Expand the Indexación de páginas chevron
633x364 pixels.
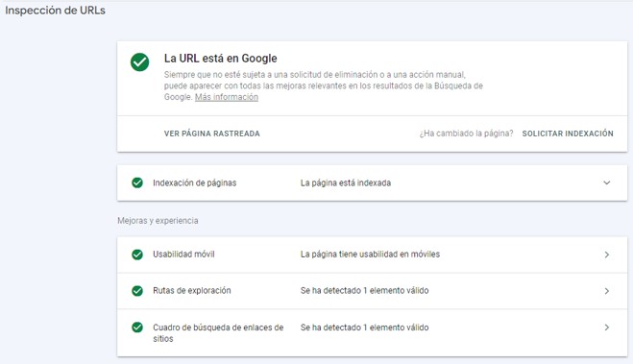[606, 182]
